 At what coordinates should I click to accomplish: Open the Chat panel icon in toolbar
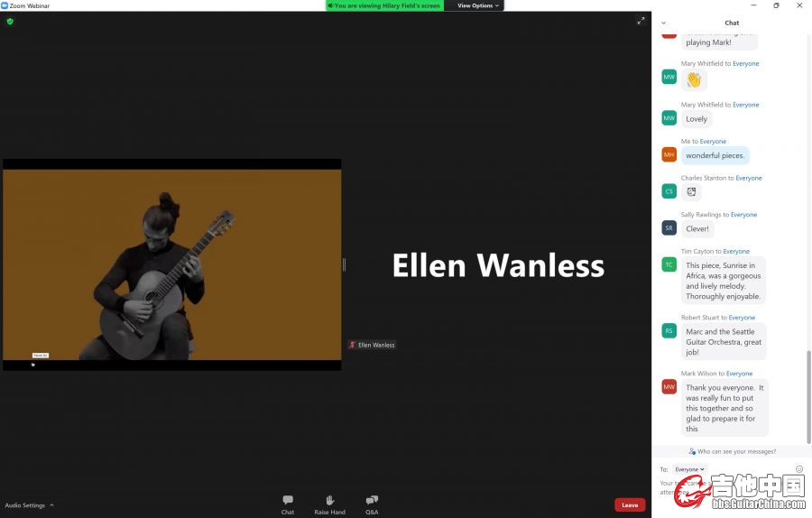point(287,501)
